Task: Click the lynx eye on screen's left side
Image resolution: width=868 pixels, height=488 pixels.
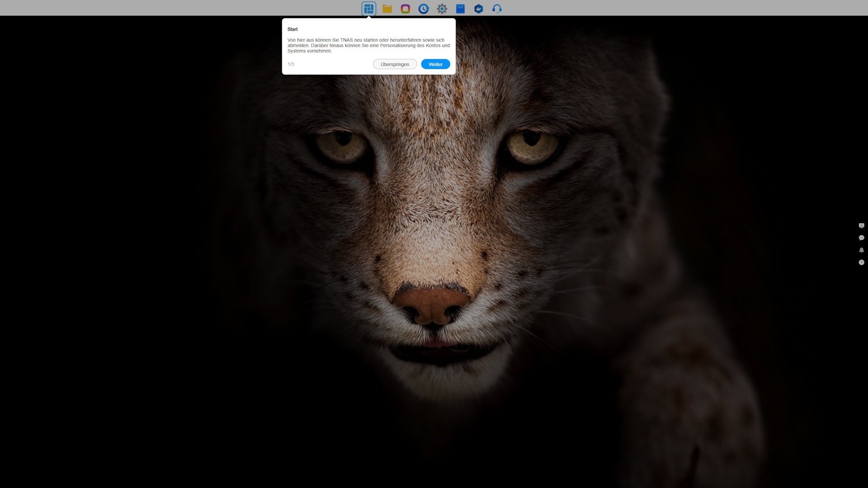Action: (x=341, y=145)
